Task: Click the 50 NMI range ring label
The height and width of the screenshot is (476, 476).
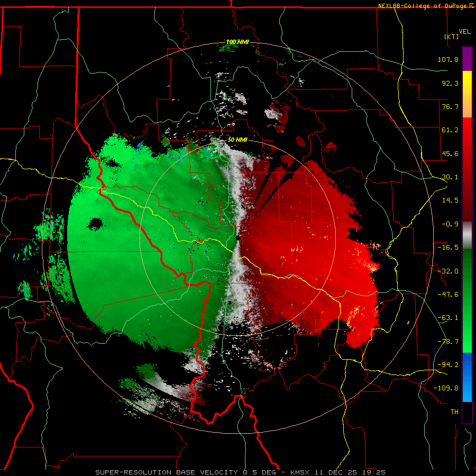Action: [x=237, y=140]
